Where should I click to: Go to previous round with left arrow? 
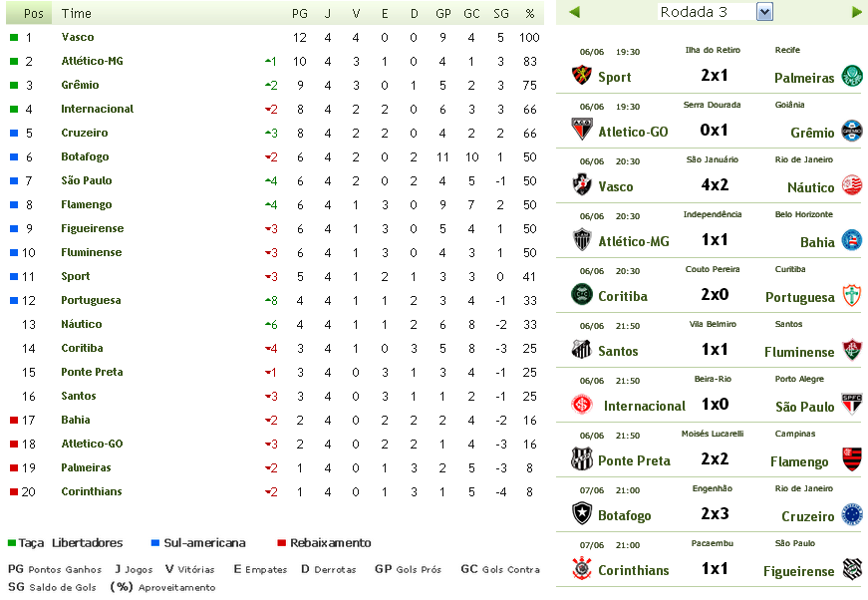click(x=574, y=12)
